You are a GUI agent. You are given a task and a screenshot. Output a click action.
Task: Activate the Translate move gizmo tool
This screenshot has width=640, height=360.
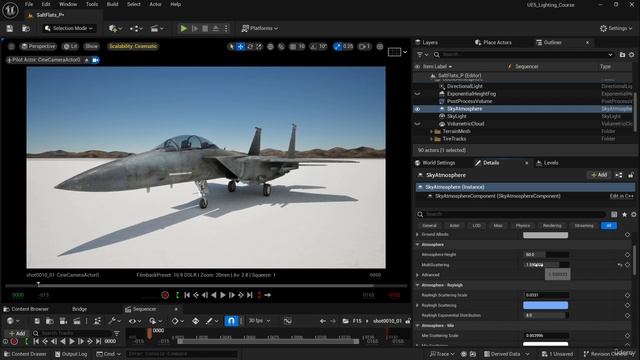click(241, 47)
